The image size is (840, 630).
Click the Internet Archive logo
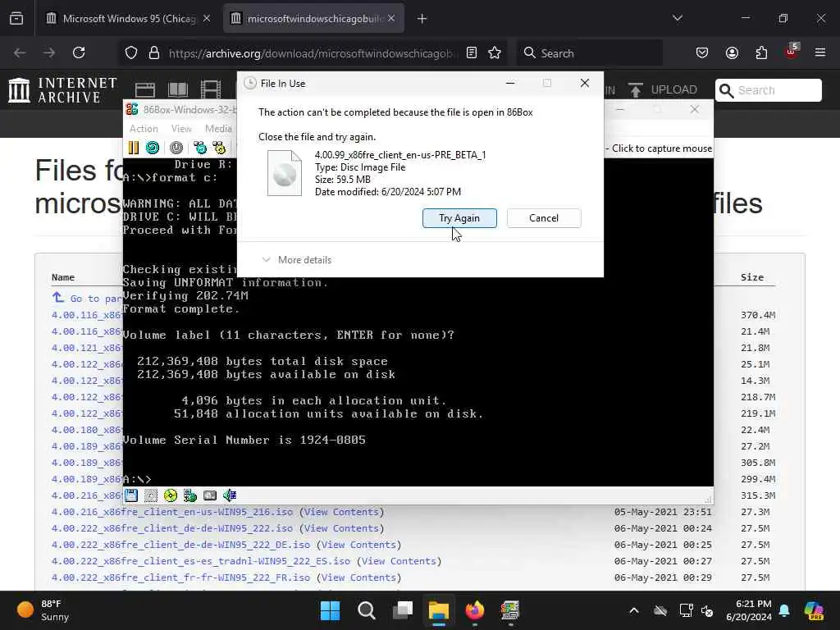pyautogui.click(x=63, y=90)
